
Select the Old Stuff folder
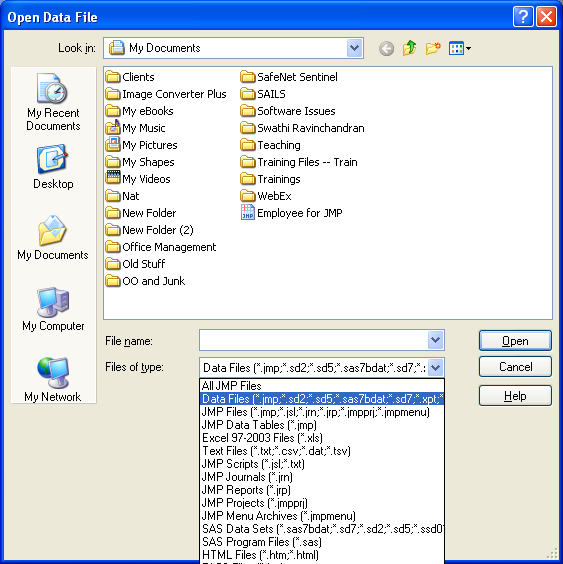click(135, 264)
